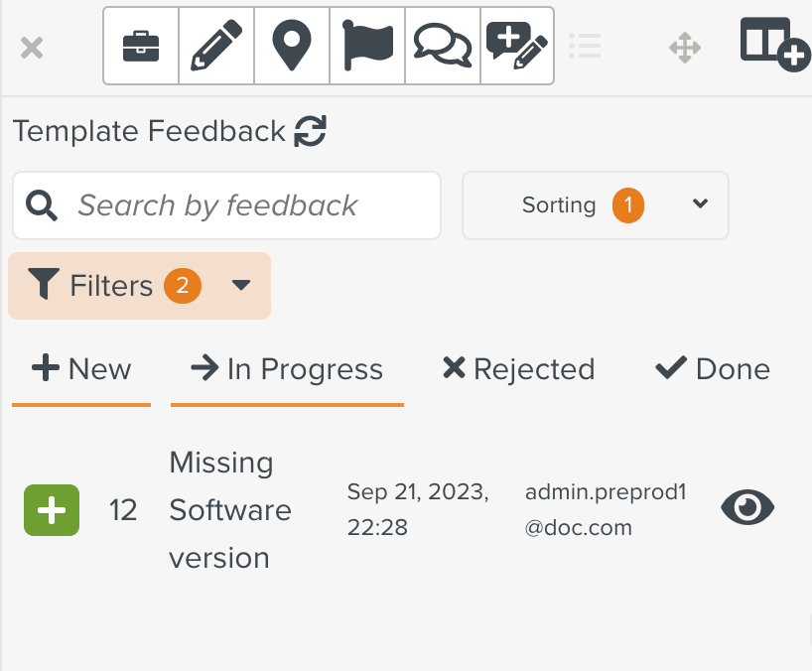
Task: Open the Sorting dropdown
Action: click(x=595, y=204)
